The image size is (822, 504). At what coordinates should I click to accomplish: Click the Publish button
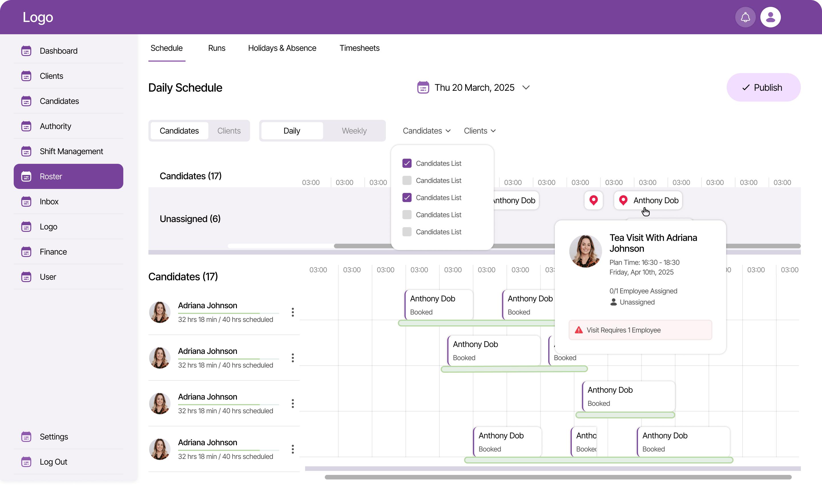763,87
